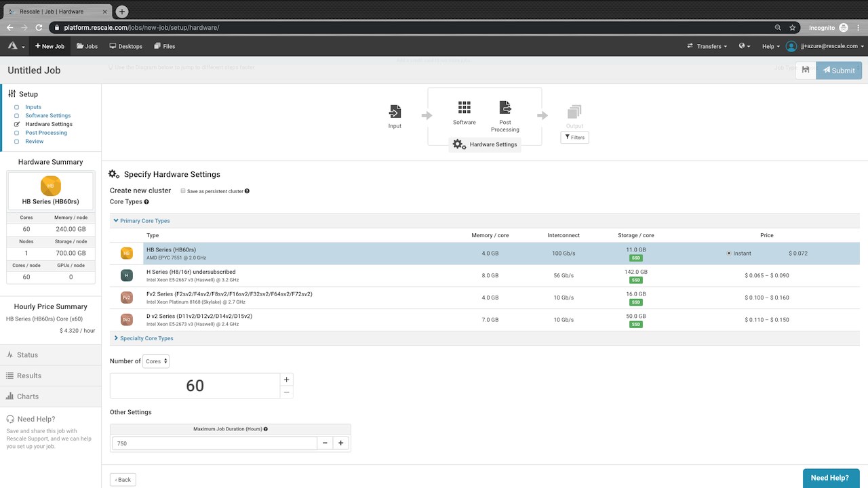
Task: Open Desktops in the navbar
Action: (x=126, y=46)
